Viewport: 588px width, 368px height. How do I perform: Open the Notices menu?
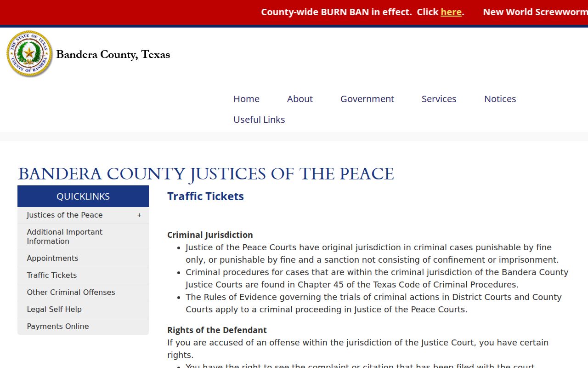500,99
